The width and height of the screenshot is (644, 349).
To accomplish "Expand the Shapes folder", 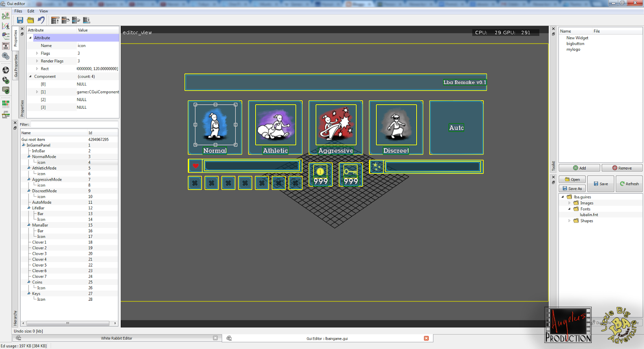I will pyautogui.click(x=569, y=221).
